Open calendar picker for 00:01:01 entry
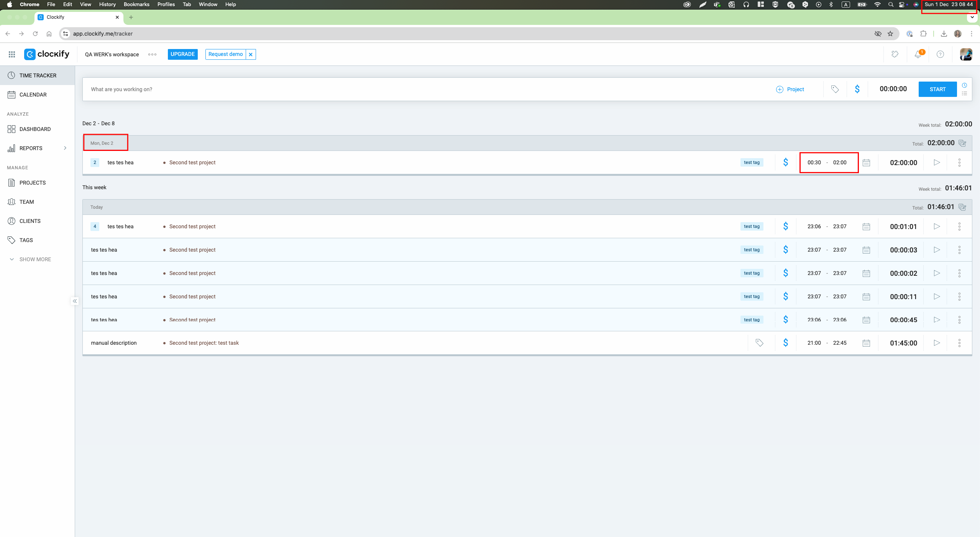The height and width of the screenshot is (537, 980). click(866, 227)
